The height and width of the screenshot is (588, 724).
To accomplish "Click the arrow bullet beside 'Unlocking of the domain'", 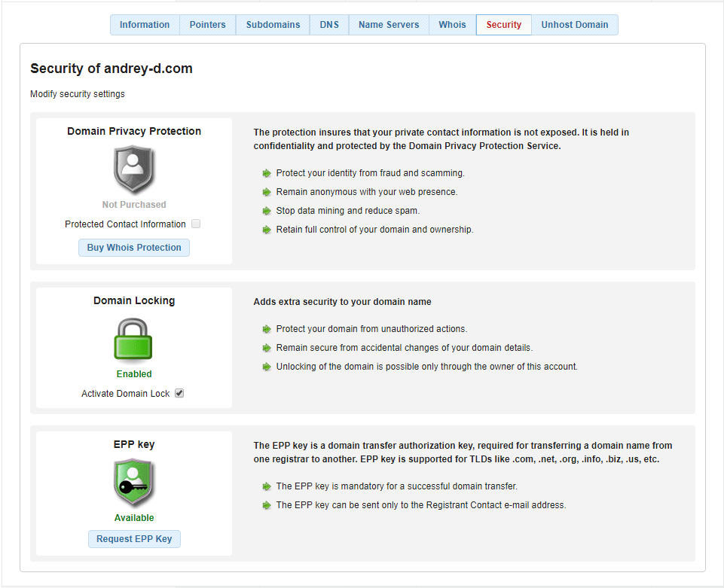I will 267,367.
